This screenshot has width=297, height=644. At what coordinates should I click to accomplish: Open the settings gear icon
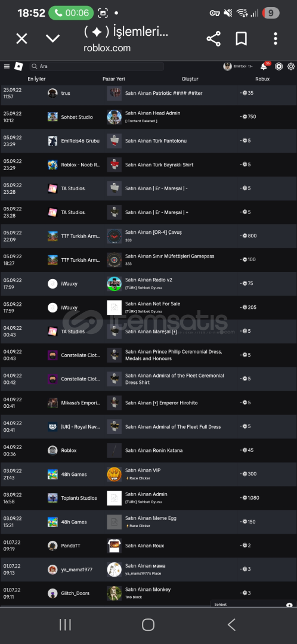pyautogui.click(x=291, y=67)
